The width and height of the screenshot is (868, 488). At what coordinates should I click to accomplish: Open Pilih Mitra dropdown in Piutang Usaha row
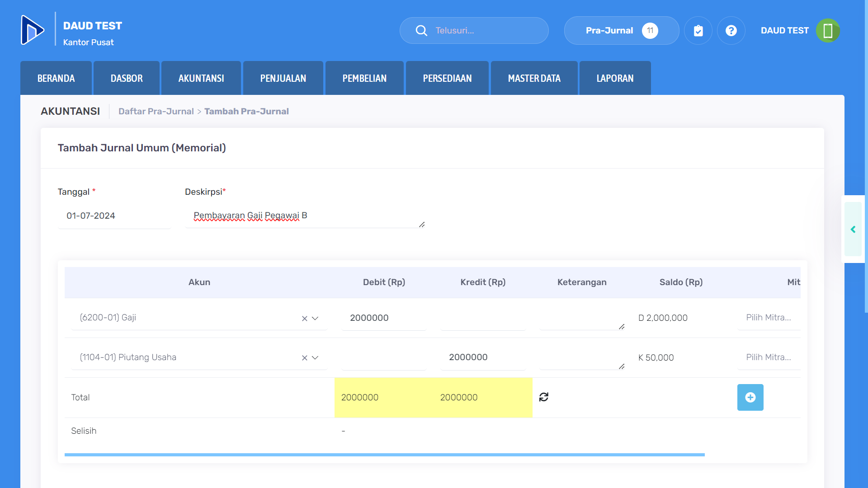point(769,357)
